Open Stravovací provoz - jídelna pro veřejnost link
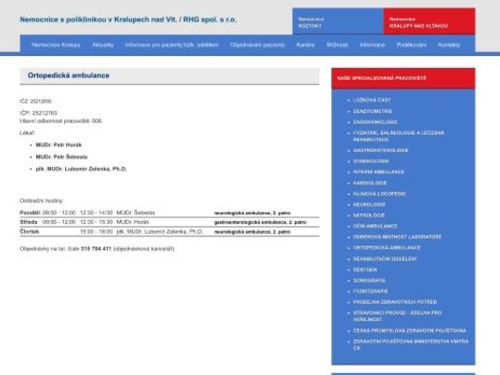The height and width of the screenshot is (375, 500). pyautogui.click(x=397, y=316)
